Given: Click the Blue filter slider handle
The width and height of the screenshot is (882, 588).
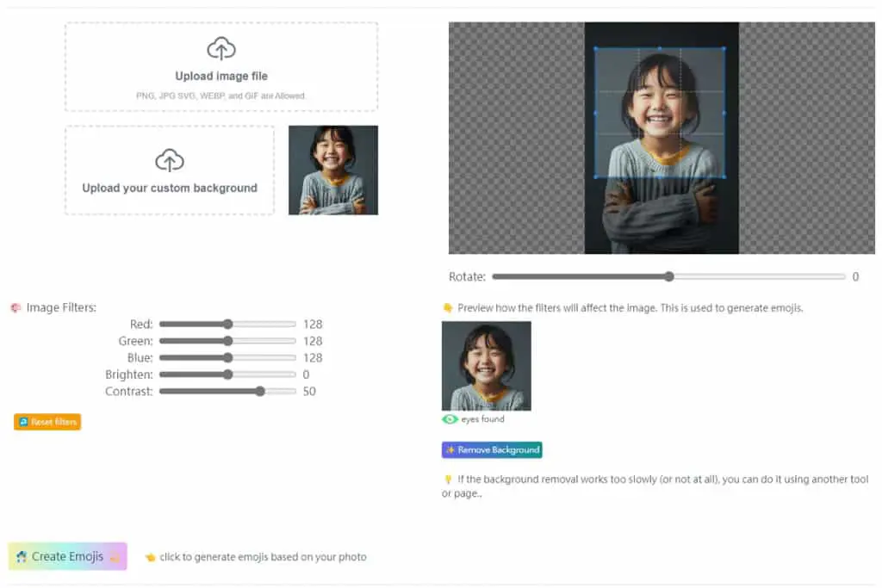Looking at the screenshot, I should pyautogui.click(x=227, y=358).
